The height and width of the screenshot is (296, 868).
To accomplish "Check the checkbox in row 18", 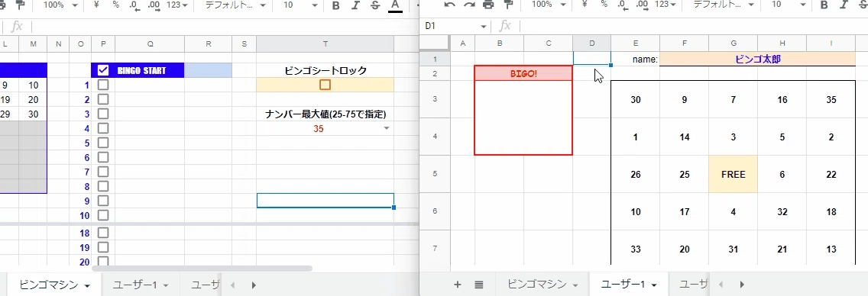I will pos(103,233).
